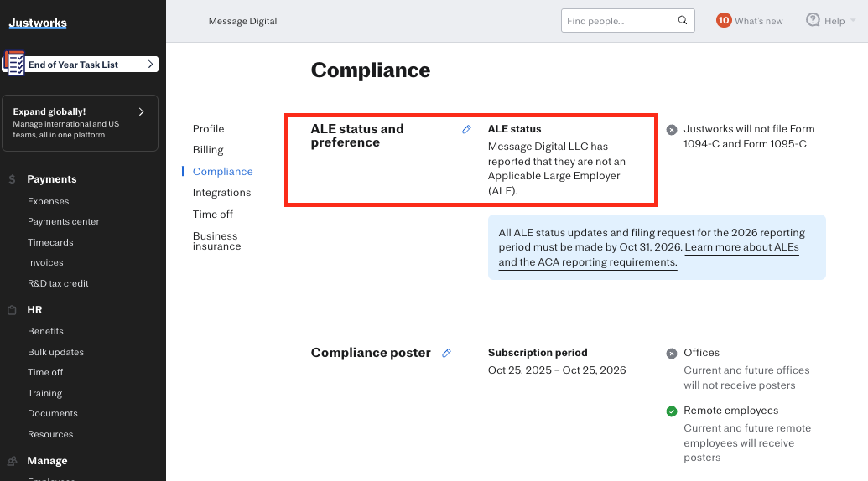Open End of Year Task List arrow

(x=150, y=64)
